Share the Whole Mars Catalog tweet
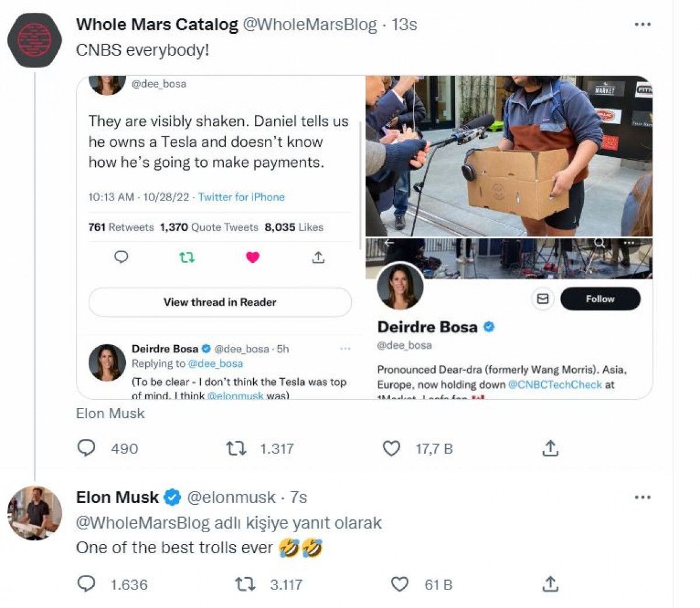Viewport: 700px width, 608px height. click(x=551, y=448)
